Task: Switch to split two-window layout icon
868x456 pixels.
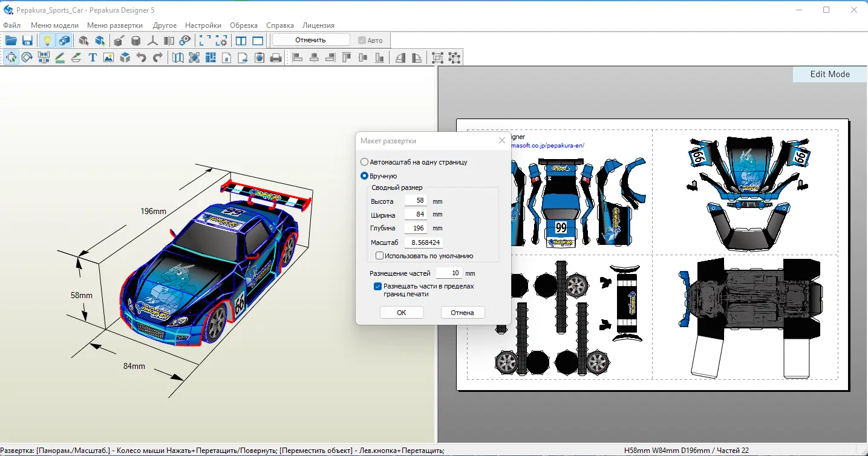Action: [x=241, y=41]
